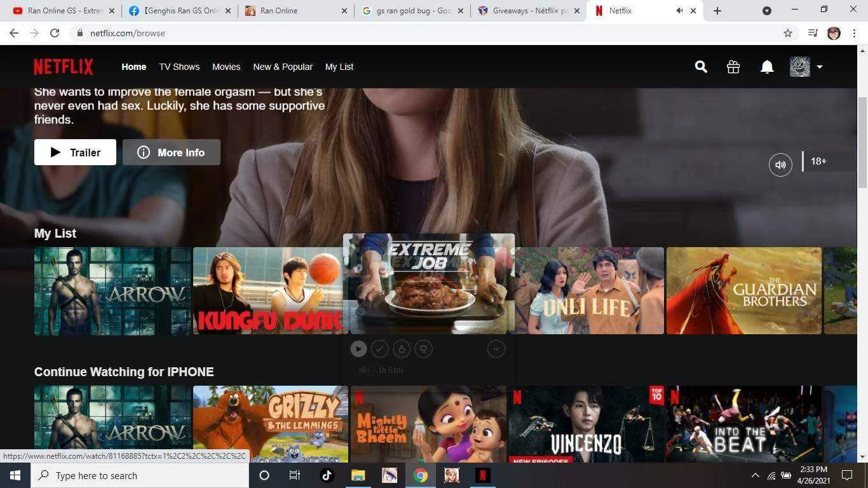The width and height of the screenshot is (868, 488).
Task: Click Continue Watching for IPHONE heading
Action: point(124,372)
